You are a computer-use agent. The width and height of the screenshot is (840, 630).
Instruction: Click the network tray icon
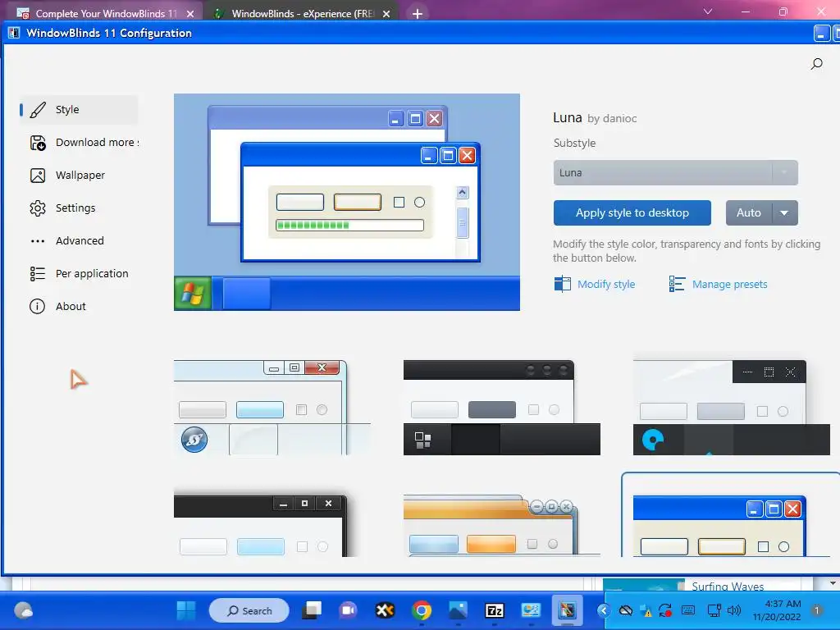pos(714,610)
